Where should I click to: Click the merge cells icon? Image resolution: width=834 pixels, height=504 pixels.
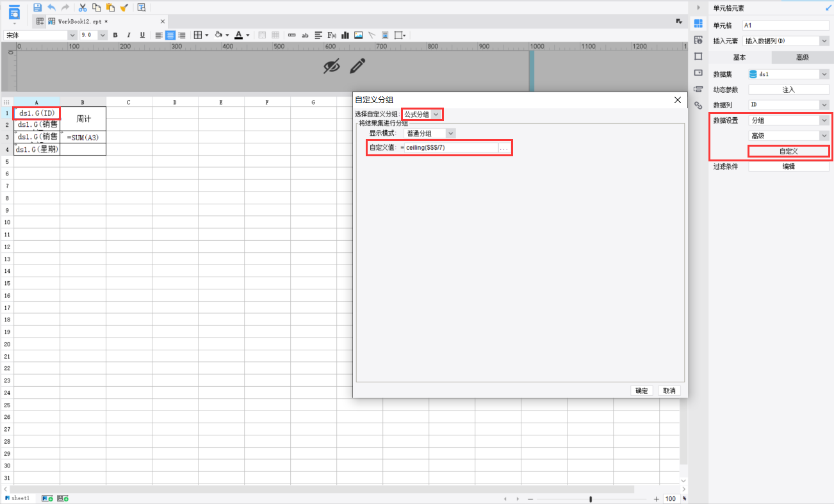point(262,35)
